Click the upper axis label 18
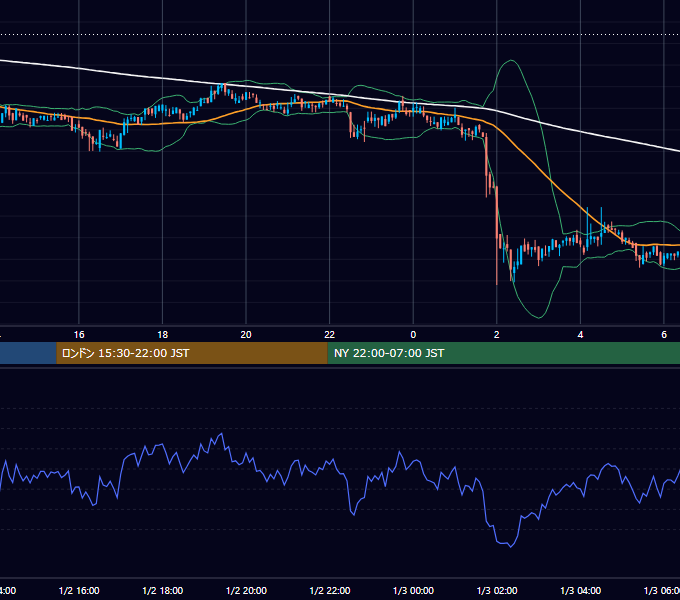The width and height of the screenshot is (680, 600). (x=163, y=334)
